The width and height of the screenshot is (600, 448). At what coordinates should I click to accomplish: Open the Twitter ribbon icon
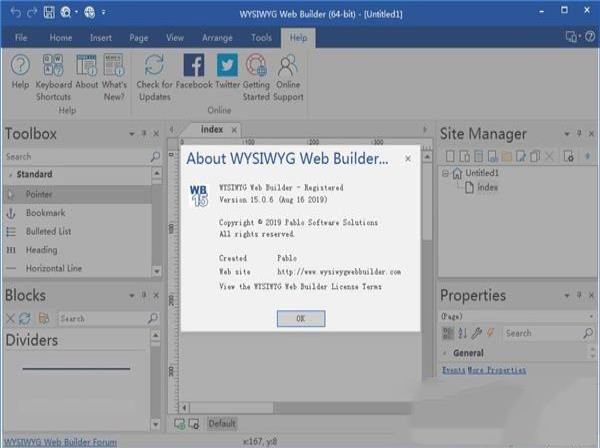(227, 71)
